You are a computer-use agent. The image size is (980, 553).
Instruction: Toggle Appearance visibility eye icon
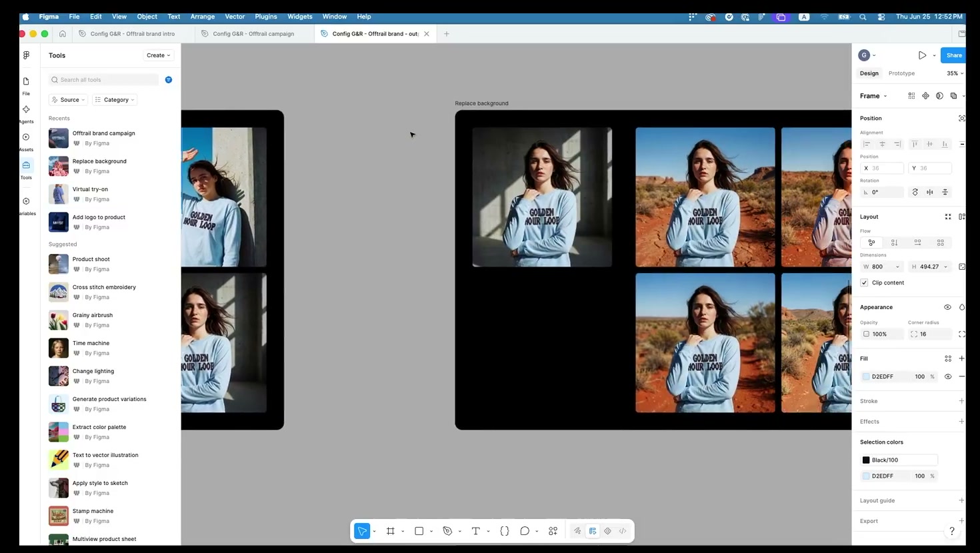947,307
